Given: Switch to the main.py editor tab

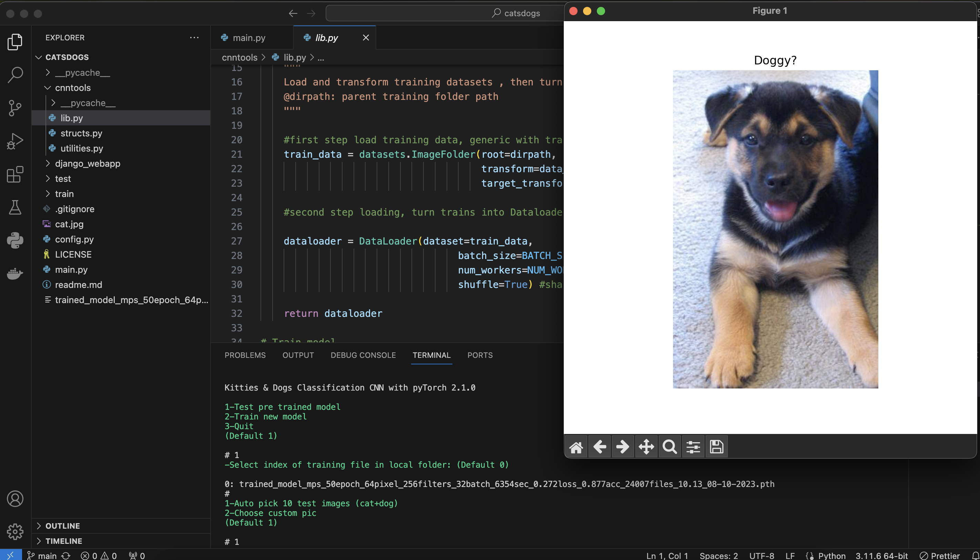Looking at the screenshot, I should point(248,38).
